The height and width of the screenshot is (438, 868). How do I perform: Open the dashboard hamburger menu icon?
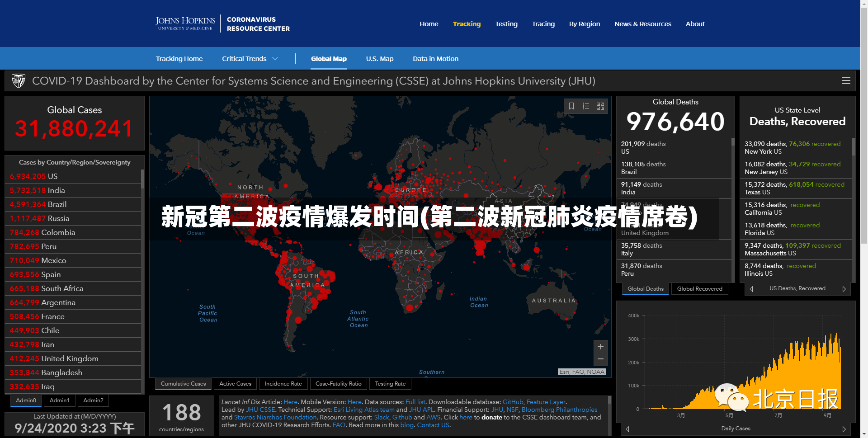click(846, 80)
